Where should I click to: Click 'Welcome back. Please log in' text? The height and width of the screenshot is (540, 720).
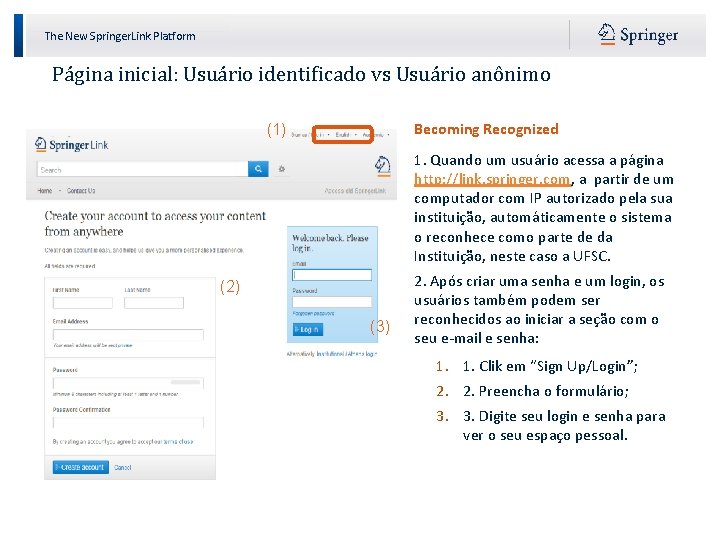coord(330,243)
